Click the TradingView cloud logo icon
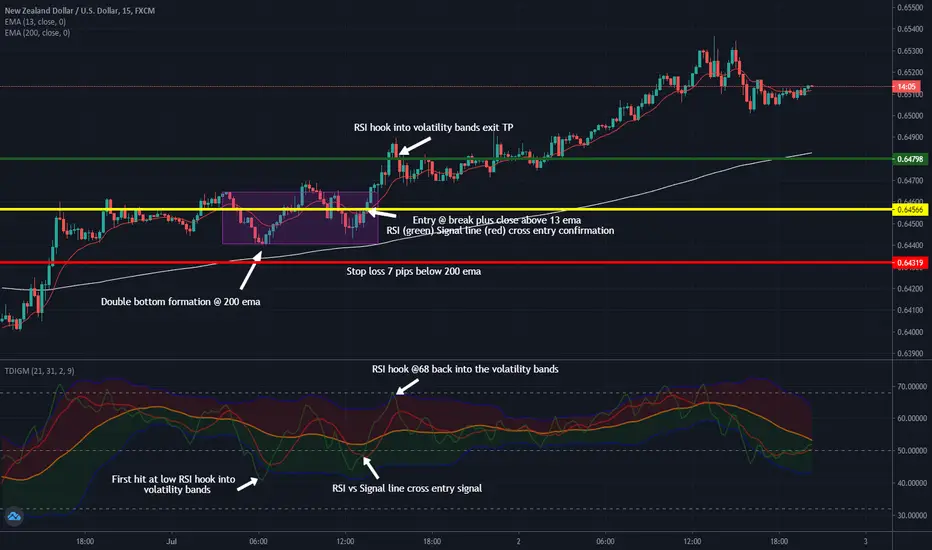Image resolution: width=932 pixels, height=550 pixels. click(14, 516)
